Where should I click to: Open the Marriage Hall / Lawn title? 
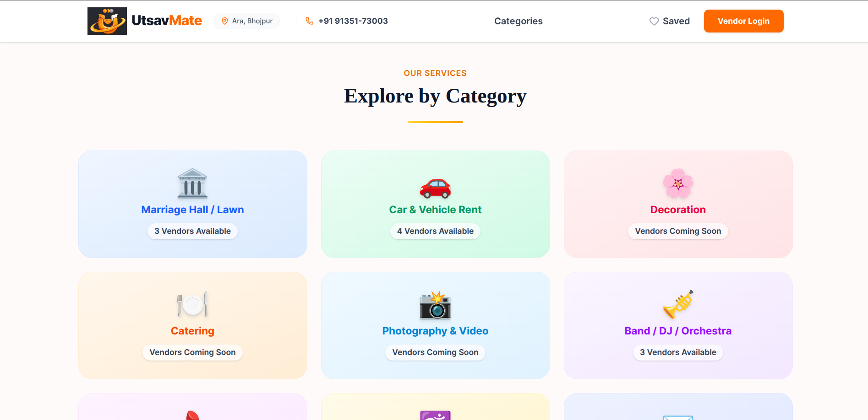click(192, 210)
